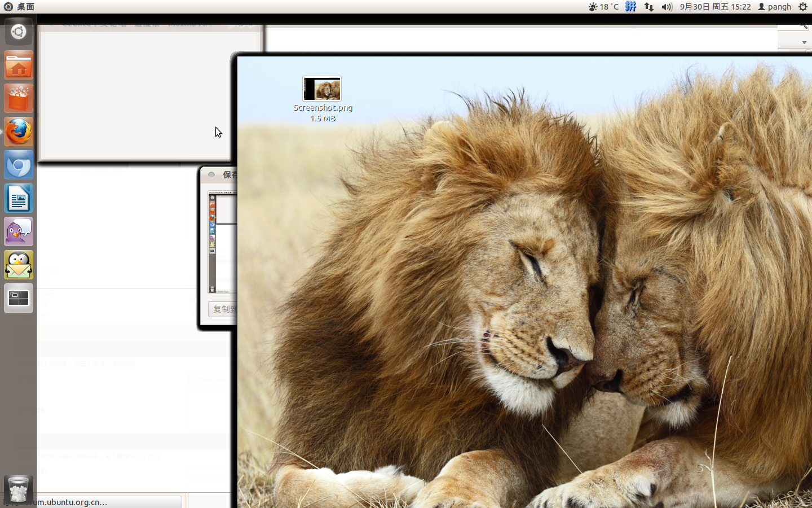Click the 桌面 label in the top panel
812x508 pixels.
click(x=25, y=7)
